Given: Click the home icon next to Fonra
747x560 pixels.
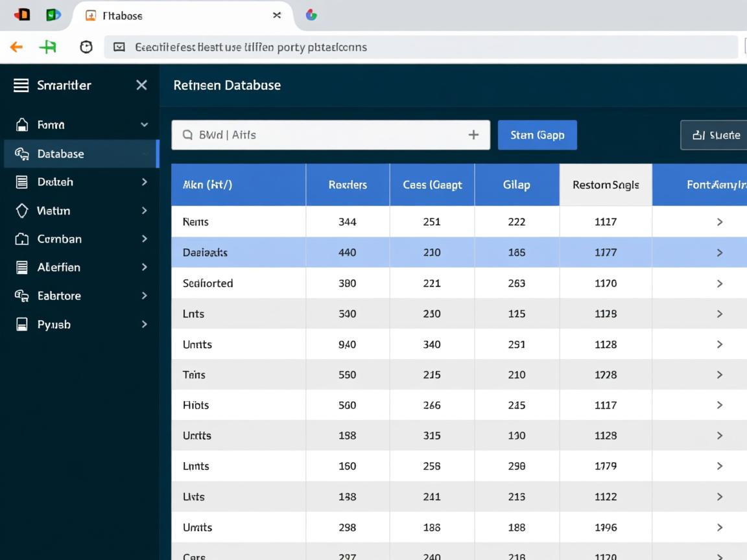Looking at the screenshot, I should [21, 125].
